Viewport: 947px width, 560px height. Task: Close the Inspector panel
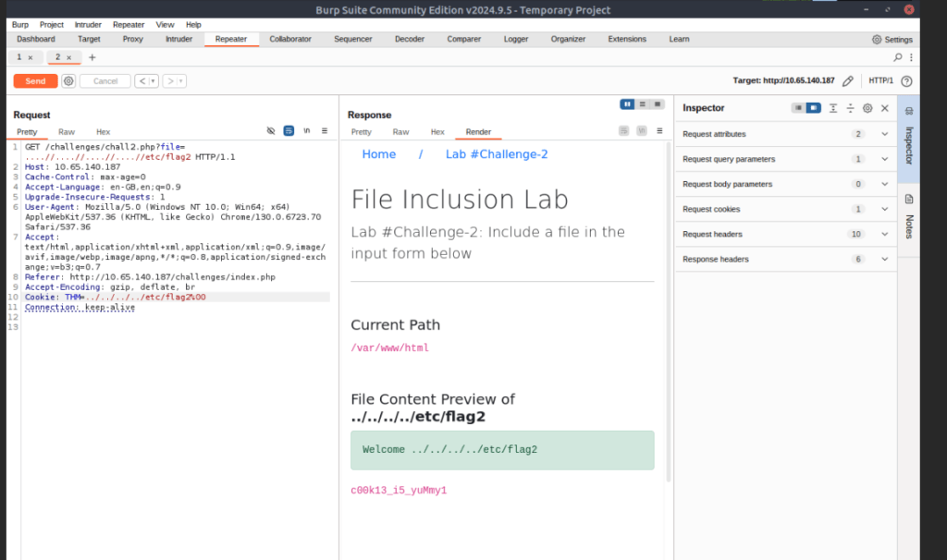coord(885,108)
